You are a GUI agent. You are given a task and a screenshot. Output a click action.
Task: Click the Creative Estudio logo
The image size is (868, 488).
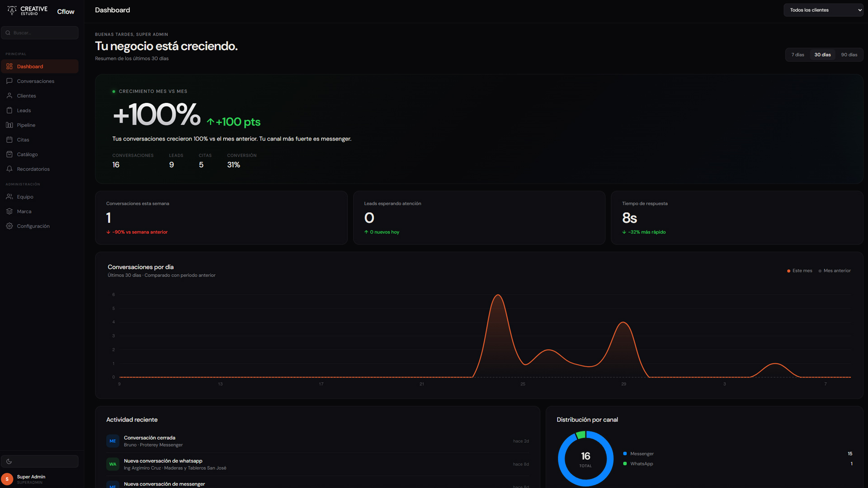[27, 10]
